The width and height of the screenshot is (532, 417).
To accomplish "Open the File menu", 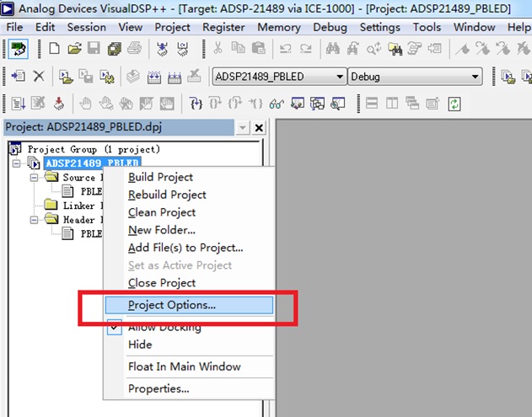I will pos(14,27).
